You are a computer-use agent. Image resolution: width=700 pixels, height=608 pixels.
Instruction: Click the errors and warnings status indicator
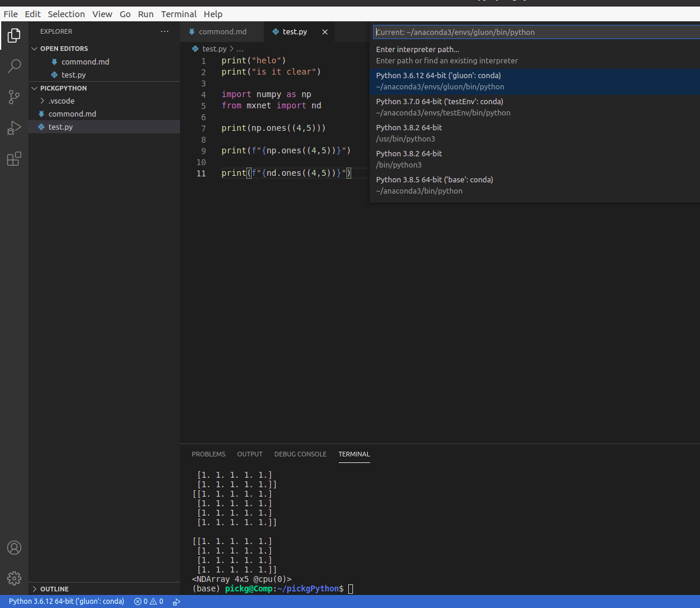point(149,601)
